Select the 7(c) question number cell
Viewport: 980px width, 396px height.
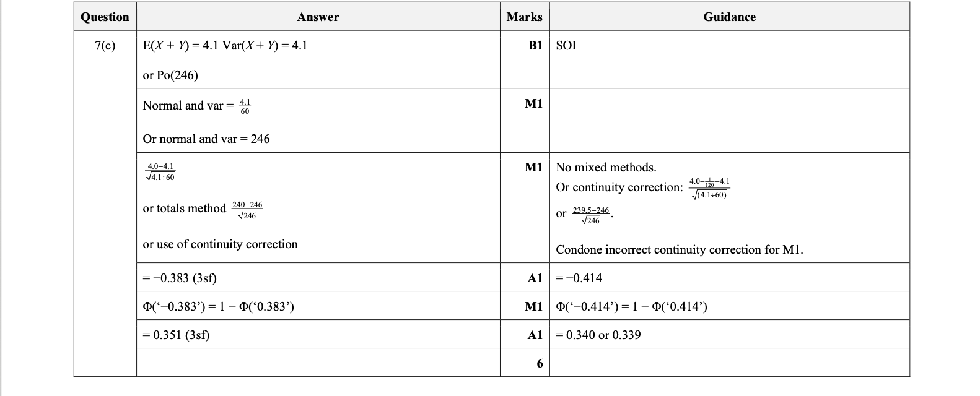tap(105, 45)
